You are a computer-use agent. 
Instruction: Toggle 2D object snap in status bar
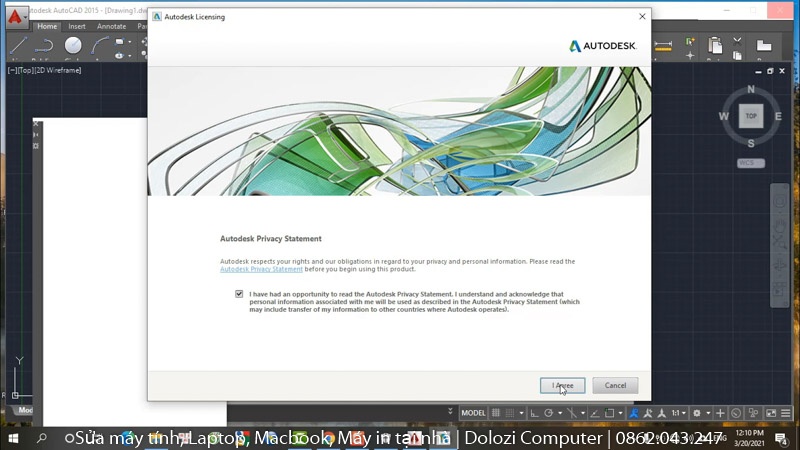609,413
